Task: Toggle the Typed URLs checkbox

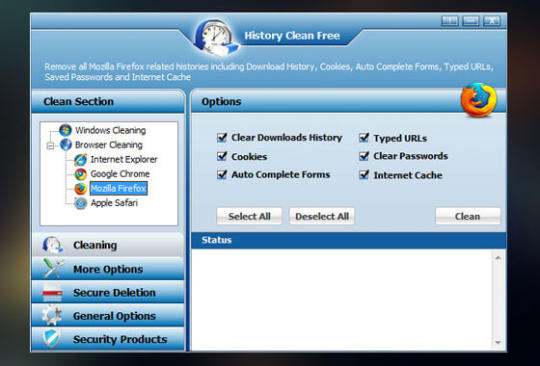Action: tap(364, 138)
